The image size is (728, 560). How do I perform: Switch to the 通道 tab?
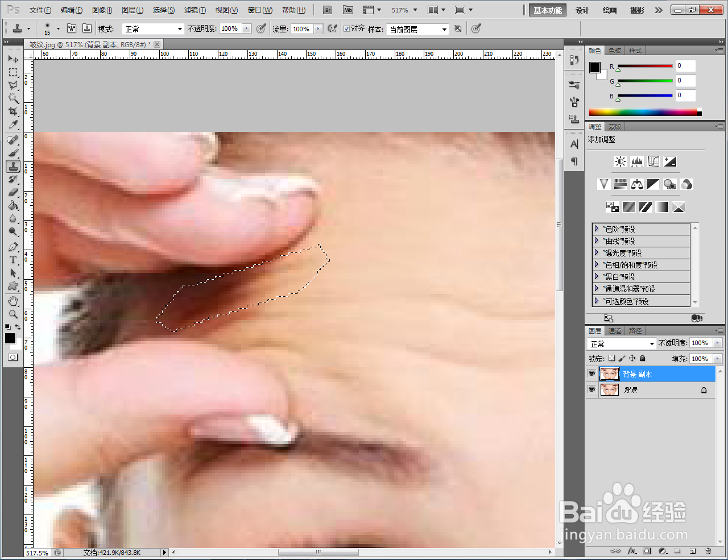click(x=615, y=330)
